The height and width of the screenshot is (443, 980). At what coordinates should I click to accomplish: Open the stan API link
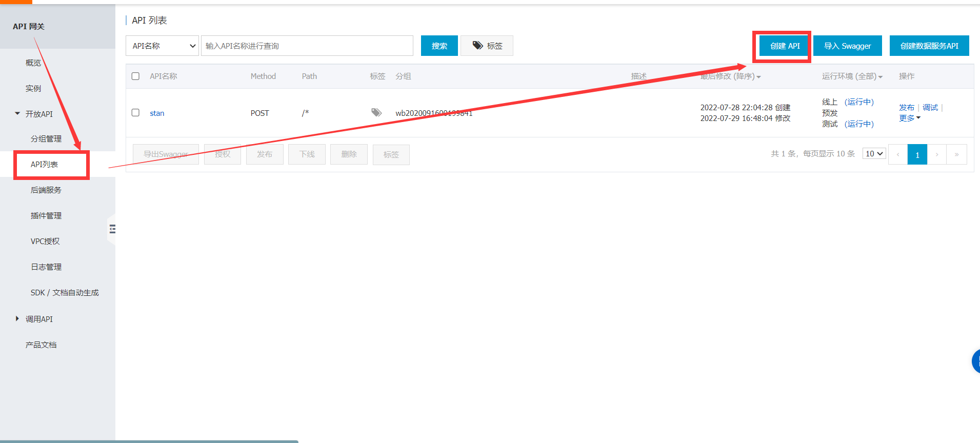(x=157, y=113)
